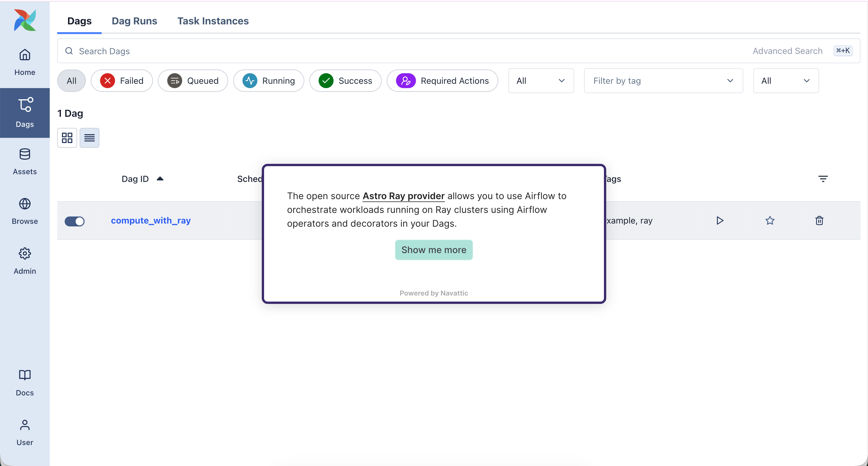This screenshot has width=868, height=466.
Task: Expand the Filter by tag dropdown
Action: point(663,81)
